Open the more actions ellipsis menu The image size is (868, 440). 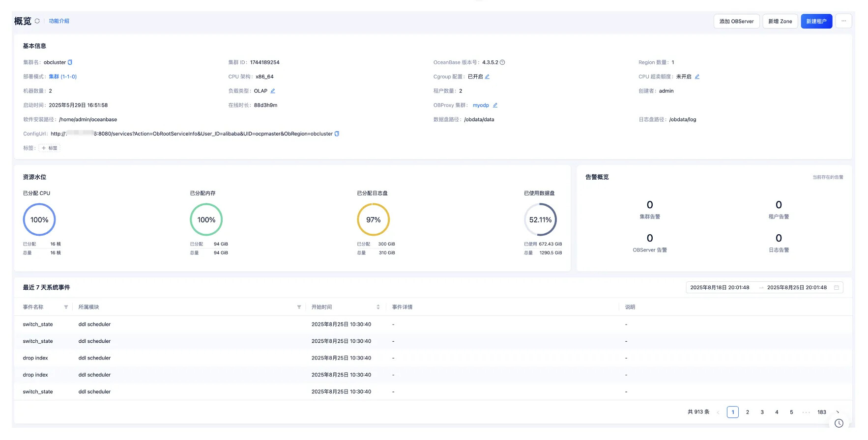[x=843, y=21]
